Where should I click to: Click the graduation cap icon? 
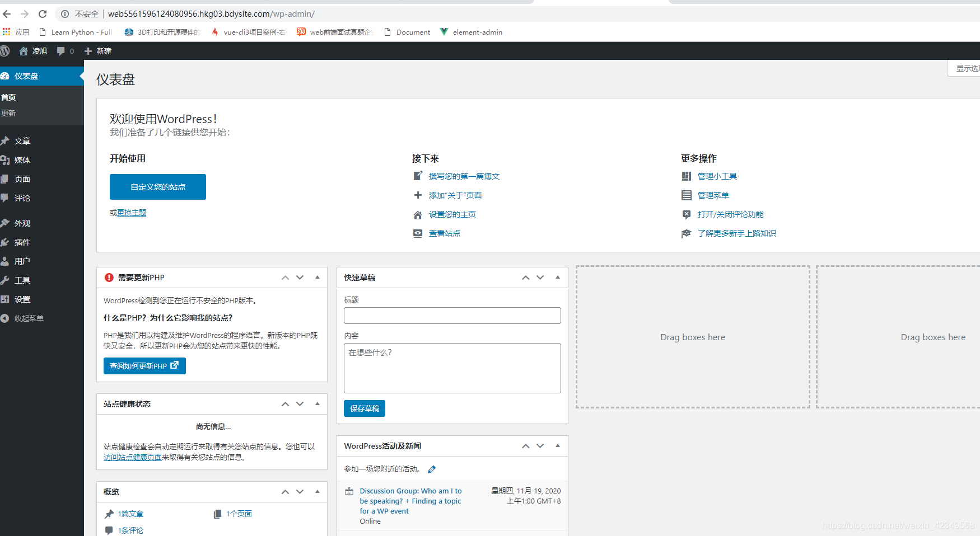click(x=687, y=233)
